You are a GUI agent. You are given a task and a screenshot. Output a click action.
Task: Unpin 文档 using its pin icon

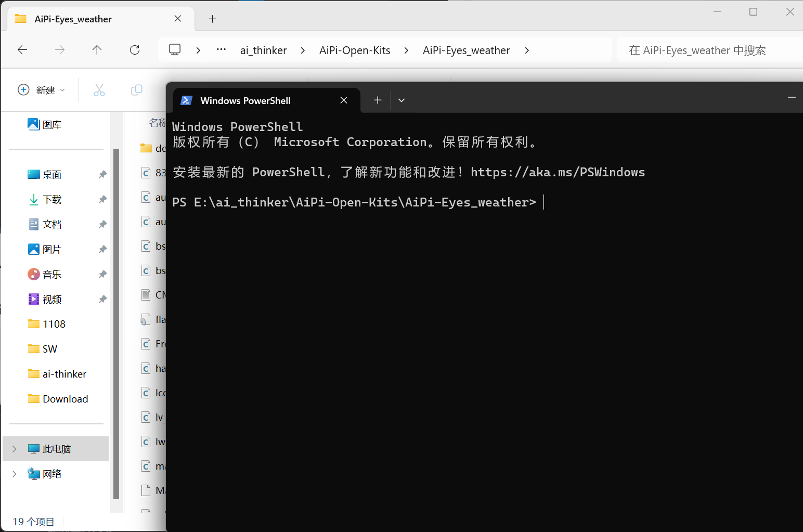click(102, 225)
